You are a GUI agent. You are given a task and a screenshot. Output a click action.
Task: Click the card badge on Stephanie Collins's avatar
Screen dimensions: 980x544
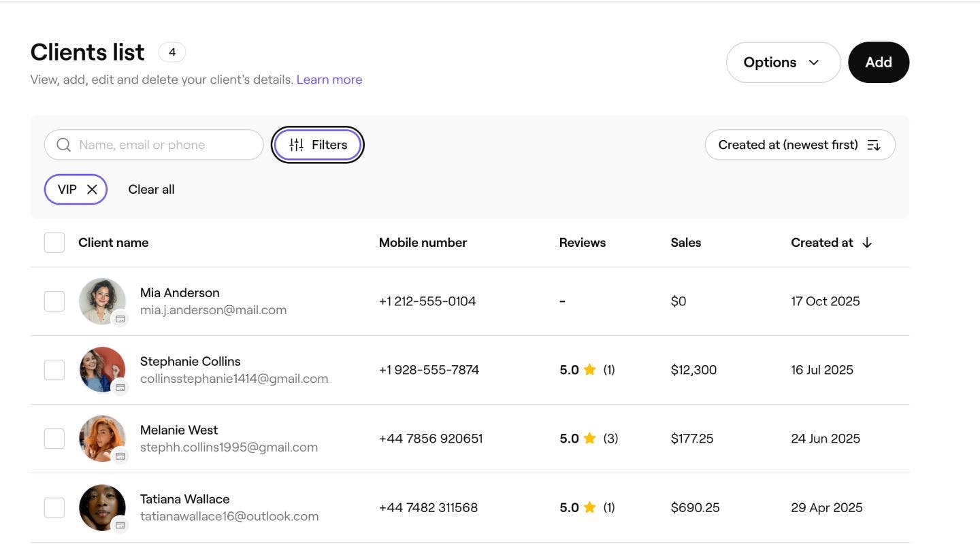pyautogui.click(x=120, y=388)
